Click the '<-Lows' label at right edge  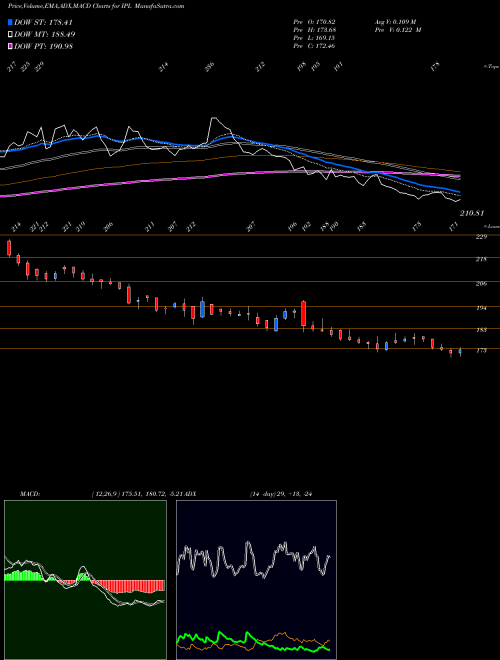coord(492,226)
